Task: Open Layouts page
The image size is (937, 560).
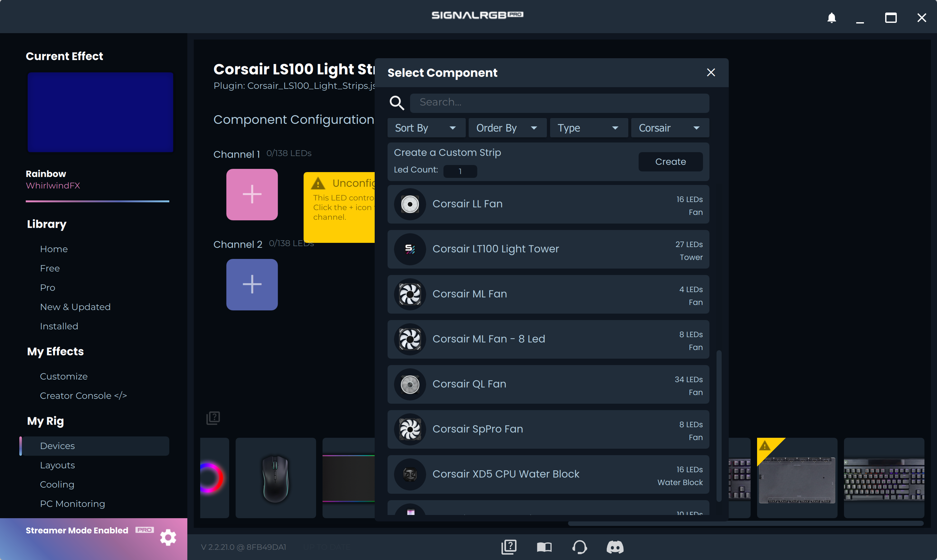Action: 57,465
